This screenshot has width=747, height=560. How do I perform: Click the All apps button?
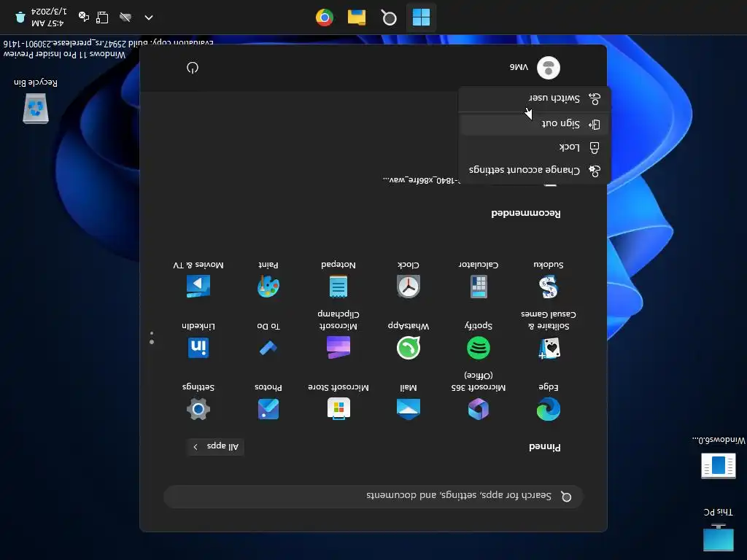[x=215, y=446]
